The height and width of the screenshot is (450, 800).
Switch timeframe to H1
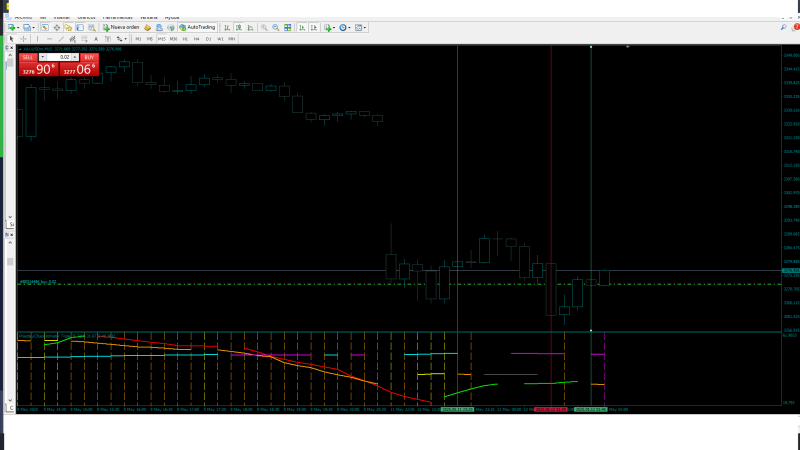point(185,39)
